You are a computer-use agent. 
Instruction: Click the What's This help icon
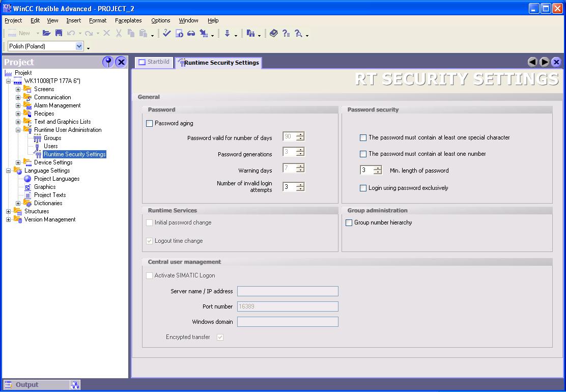[x=286, y=33]
